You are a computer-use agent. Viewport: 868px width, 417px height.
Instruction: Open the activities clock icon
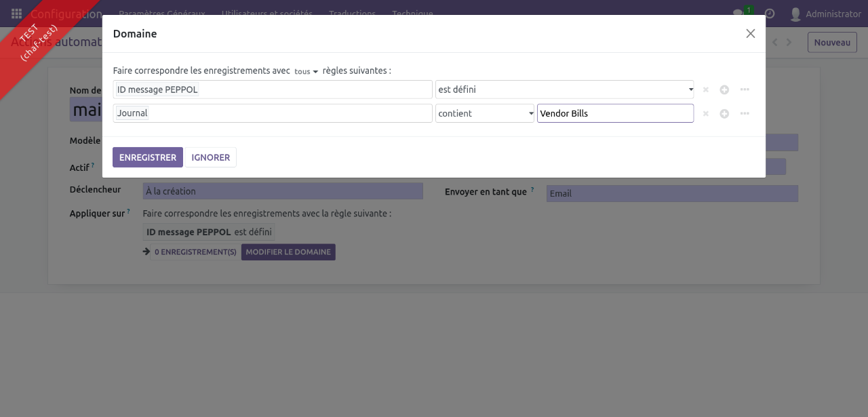click(x=770, y=14)
